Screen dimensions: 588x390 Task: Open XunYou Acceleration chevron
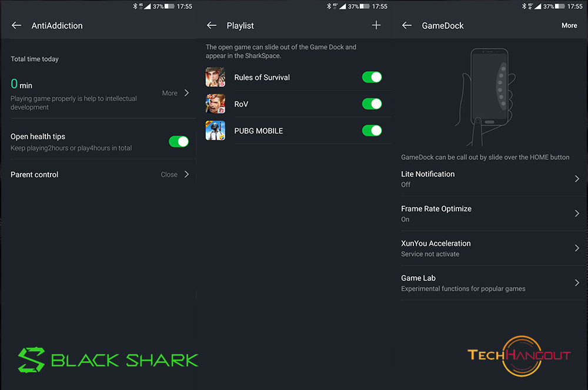point(577,248)
